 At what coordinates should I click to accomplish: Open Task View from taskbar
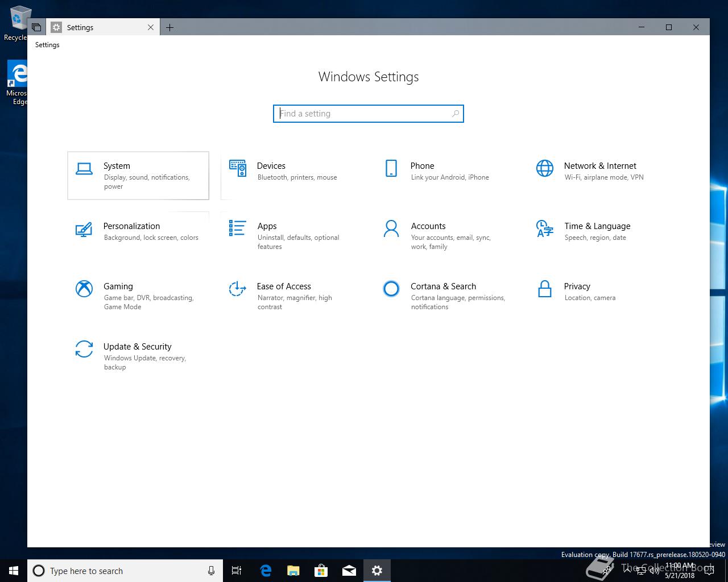(237, 571)
